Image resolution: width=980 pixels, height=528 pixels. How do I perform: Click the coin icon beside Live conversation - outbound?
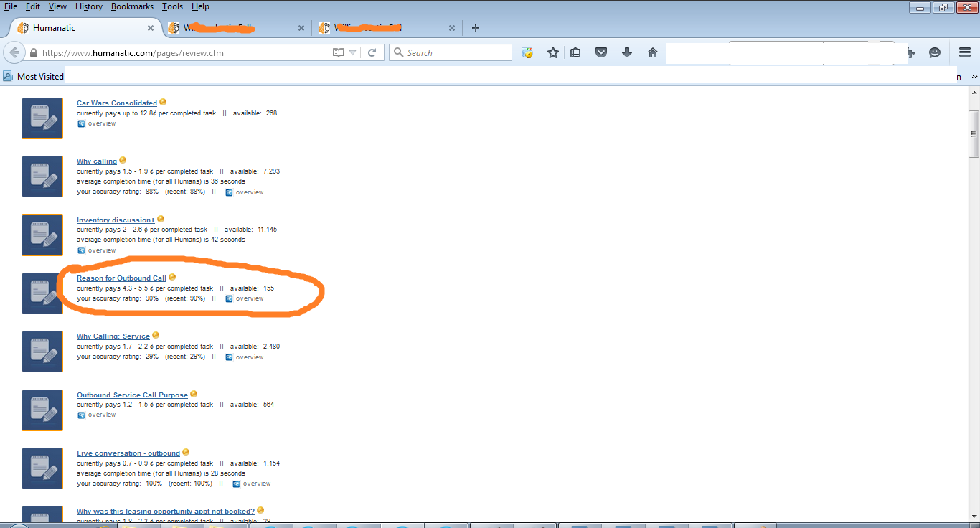186,452
